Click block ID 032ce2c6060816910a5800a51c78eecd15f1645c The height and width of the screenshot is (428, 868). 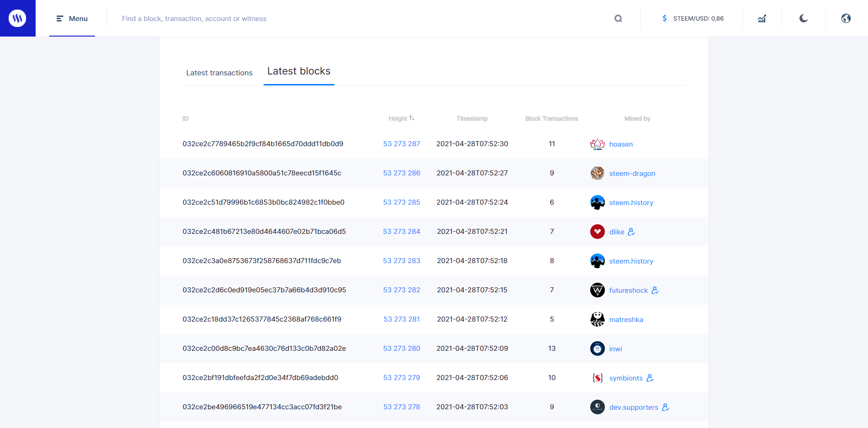click(262, 173)
